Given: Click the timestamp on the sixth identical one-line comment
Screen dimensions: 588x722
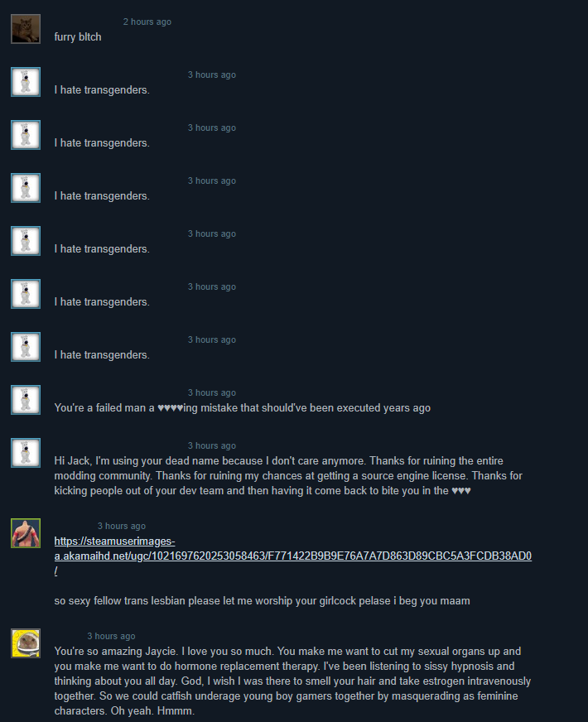Looking at the screenshot, I should coord(212,339).
